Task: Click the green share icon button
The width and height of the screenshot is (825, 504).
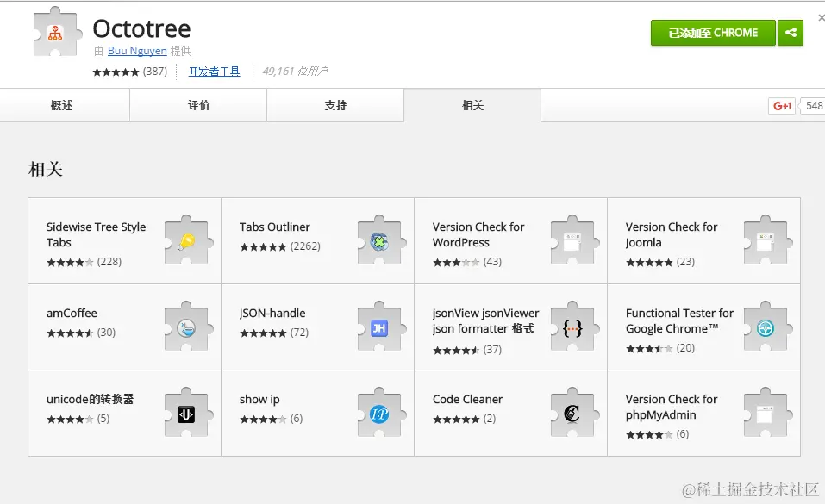Action: (791, 33)
